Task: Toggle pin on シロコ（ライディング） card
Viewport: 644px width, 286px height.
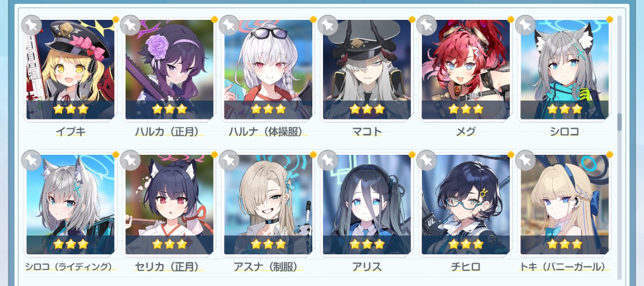Action: 32,160
